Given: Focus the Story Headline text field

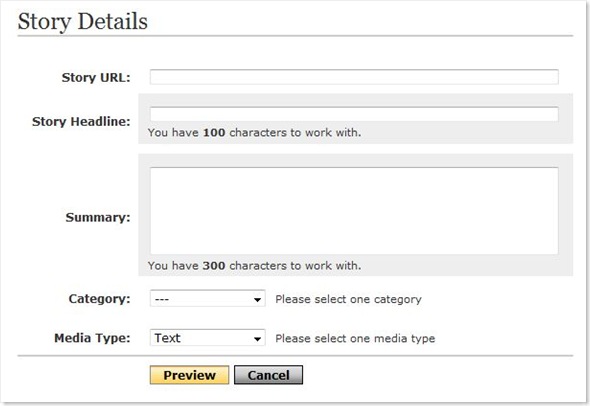Looking at the screenshot, I should [354, 114].
